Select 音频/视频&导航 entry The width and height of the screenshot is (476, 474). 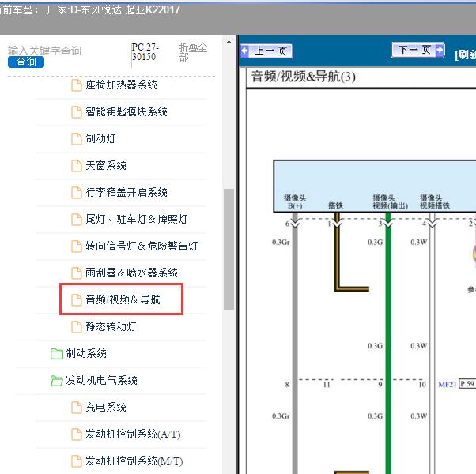(x=123, y=299)
